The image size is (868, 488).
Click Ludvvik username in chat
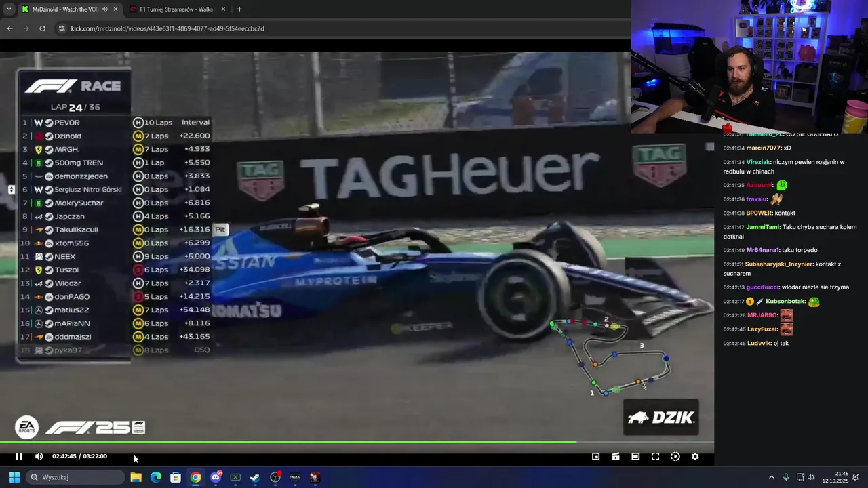click(759, 344)
